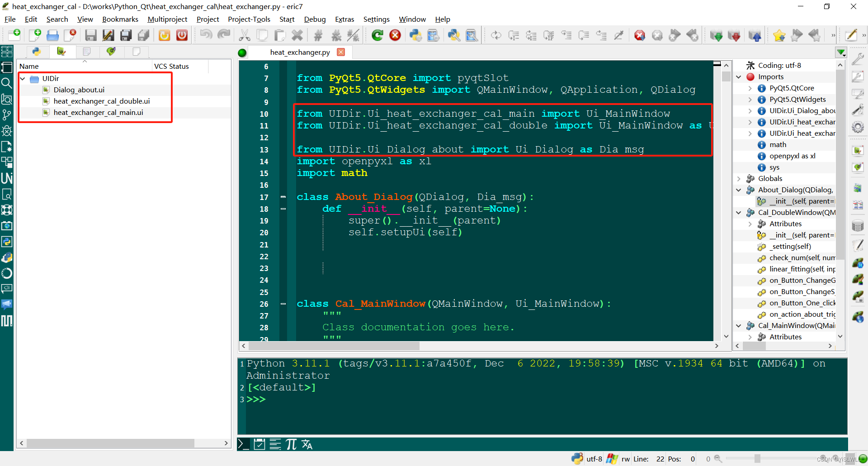Click the Numbers pi icon in bottom bar
Screen dimensions: 868x466
coord(291,444)
